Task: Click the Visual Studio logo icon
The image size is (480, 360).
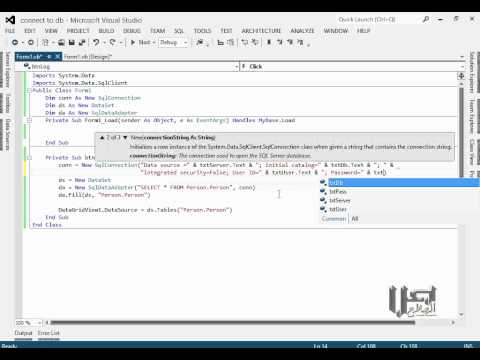Action: (x=10, y=20)
